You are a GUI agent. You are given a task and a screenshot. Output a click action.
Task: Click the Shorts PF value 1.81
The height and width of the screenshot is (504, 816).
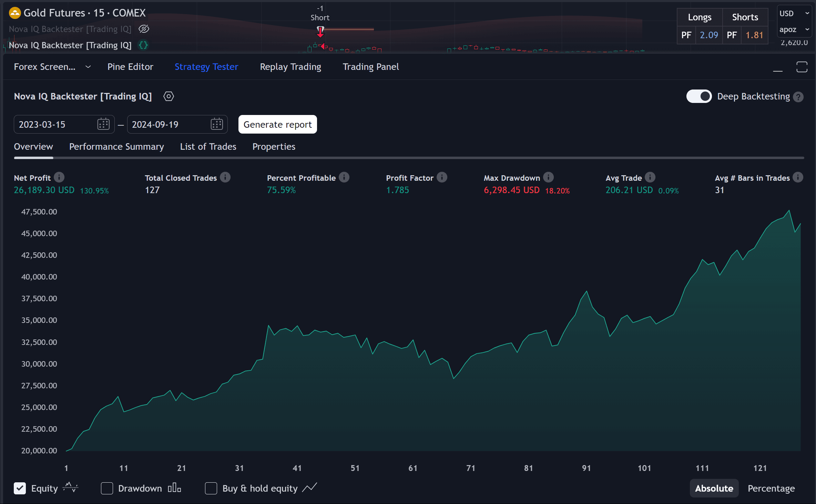754,35
